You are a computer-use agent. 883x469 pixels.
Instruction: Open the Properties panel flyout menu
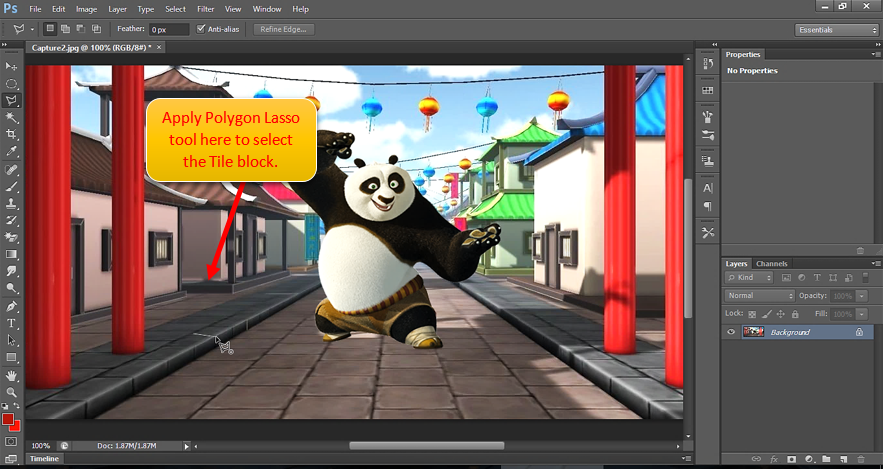pos(875,54)
